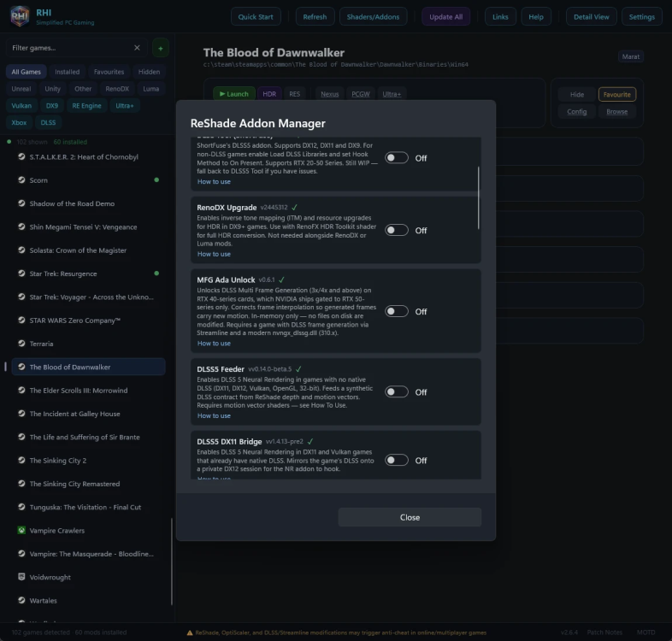This screenshot has width=672, height=641.
Task: Select Vampire: The Masquerade - Bloodlines entry
Action: (x=89, y=554)
